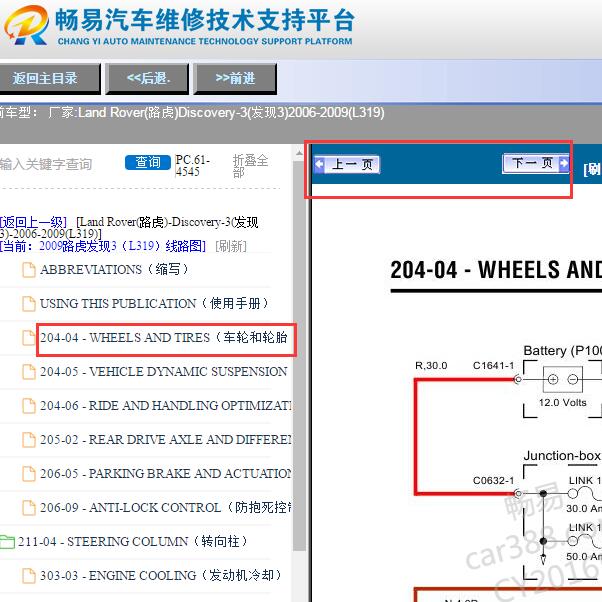Go to previous page with 上一页
This screenshot has height=602, width=602.
pos(347,164)
